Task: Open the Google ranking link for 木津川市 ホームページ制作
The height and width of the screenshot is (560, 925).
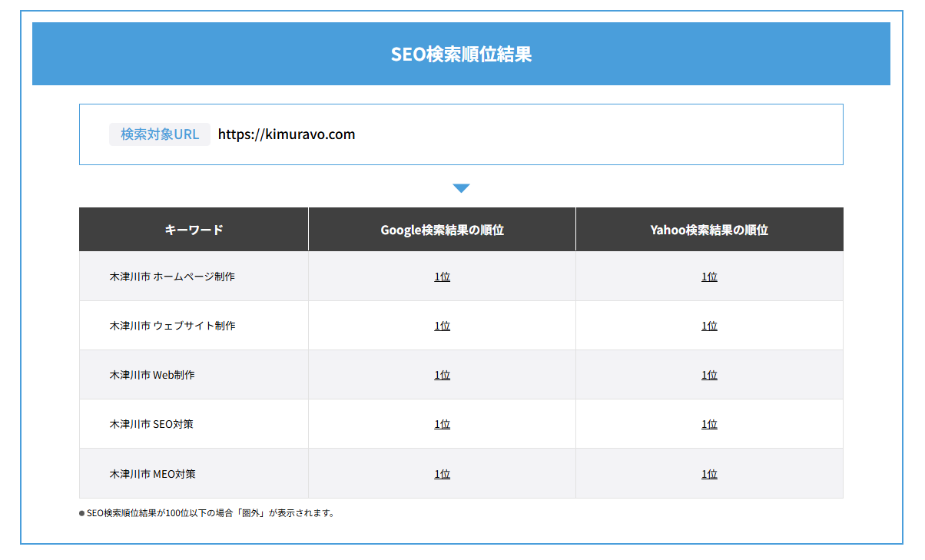Action: pos(442,276)
